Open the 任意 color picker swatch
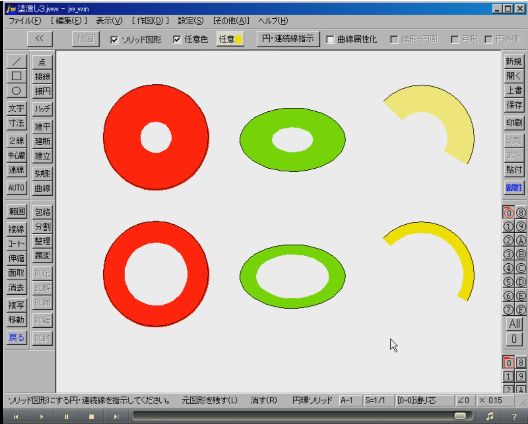 (x=230, y=39)
